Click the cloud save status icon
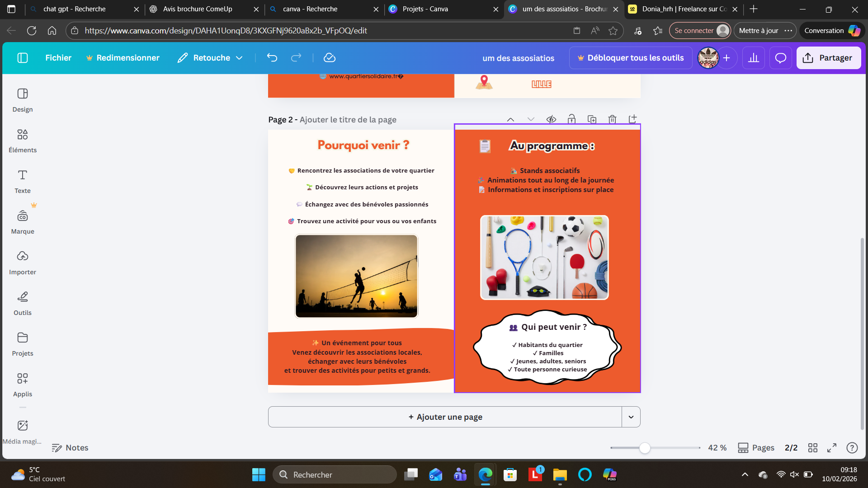Viewport: 868px width, 488px height. pyautogui.click(x=330, y=58)
